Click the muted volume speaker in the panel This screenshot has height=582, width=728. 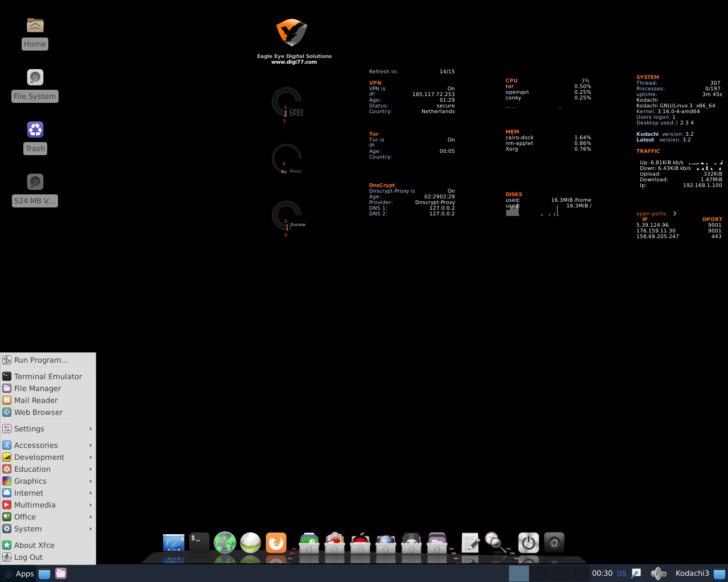click(x=658, y=573)
